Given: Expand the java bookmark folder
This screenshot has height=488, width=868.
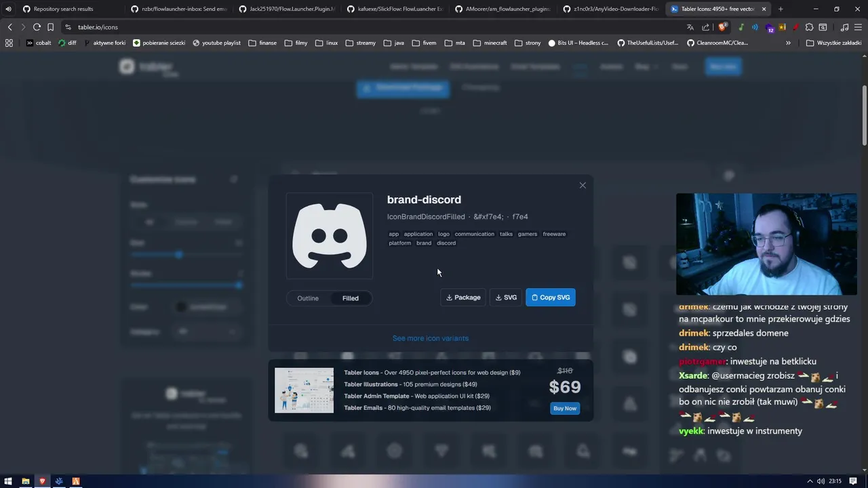Looking at the screenshot, I should [394, 43].
